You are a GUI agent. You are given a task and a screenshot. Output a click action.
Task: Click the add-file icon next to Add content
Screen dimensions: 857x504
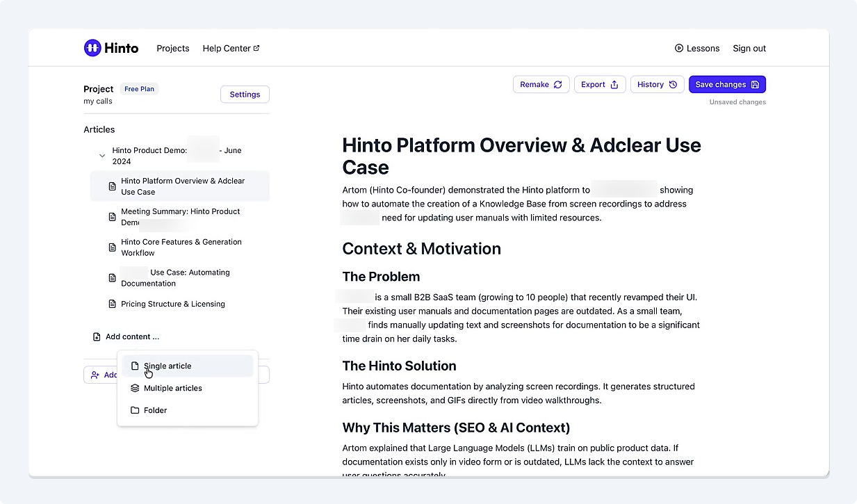point(97,336)
